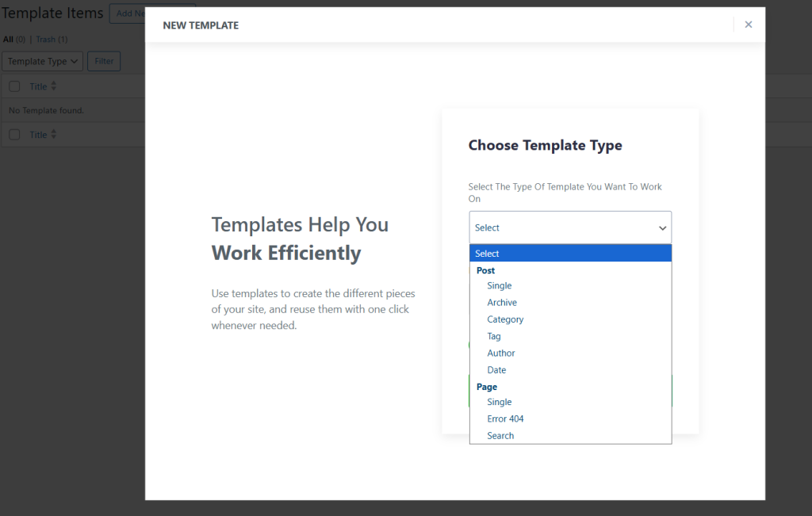This screenshot has width=812, height=516.
Task: Open Template Type filter dropdown in background
Action: pyautogui.click(x=43, y=61)
